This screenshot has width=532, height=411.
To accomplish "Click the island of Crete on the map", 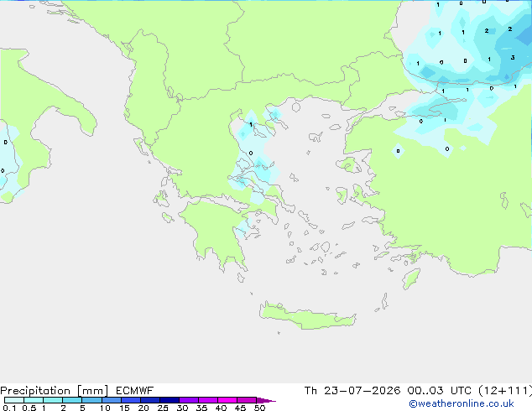I will tap(308, 316).
